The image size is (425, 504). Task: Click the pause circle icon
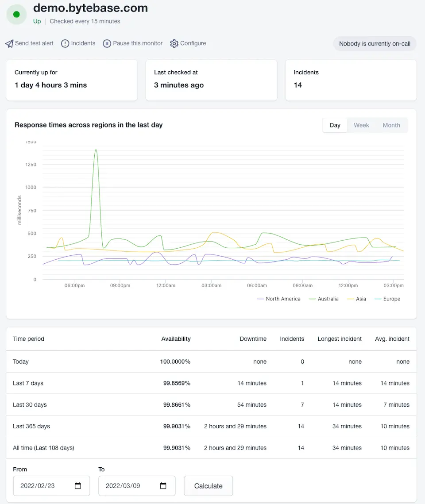(x=107, y=43)
